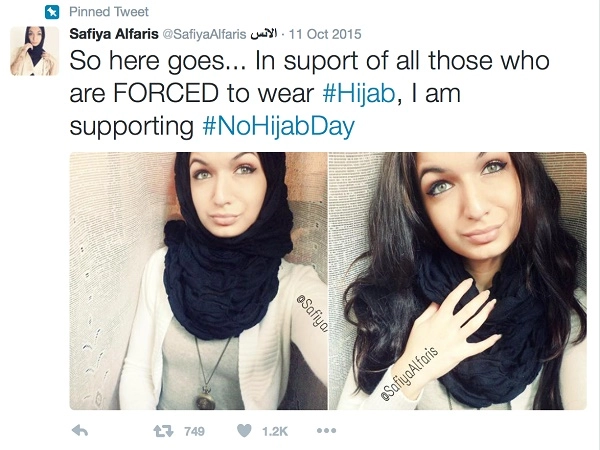Open the Safiya Alfaris display name link
The image size is (600, 450).
coord(114,34)
